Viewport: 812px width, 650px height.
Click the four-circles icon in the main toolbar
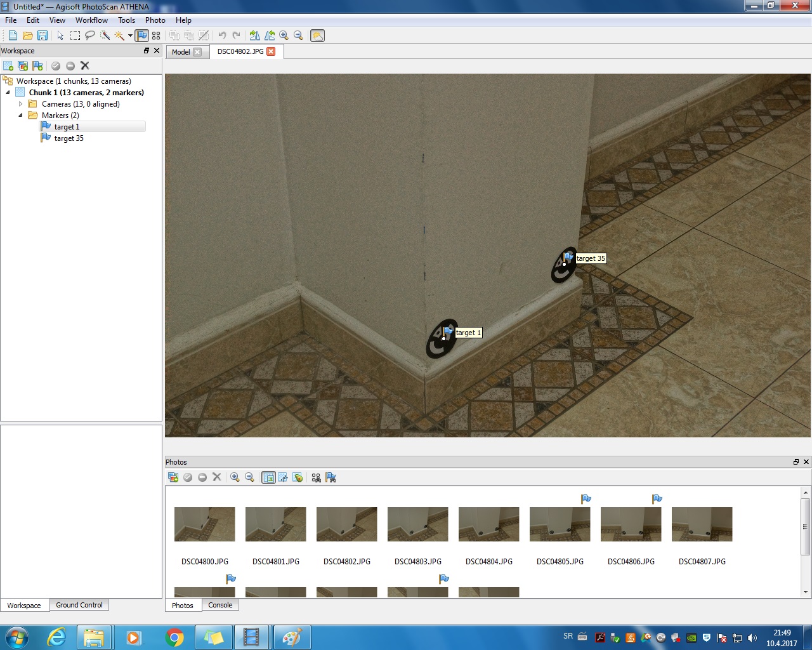[x=156, y=36]
